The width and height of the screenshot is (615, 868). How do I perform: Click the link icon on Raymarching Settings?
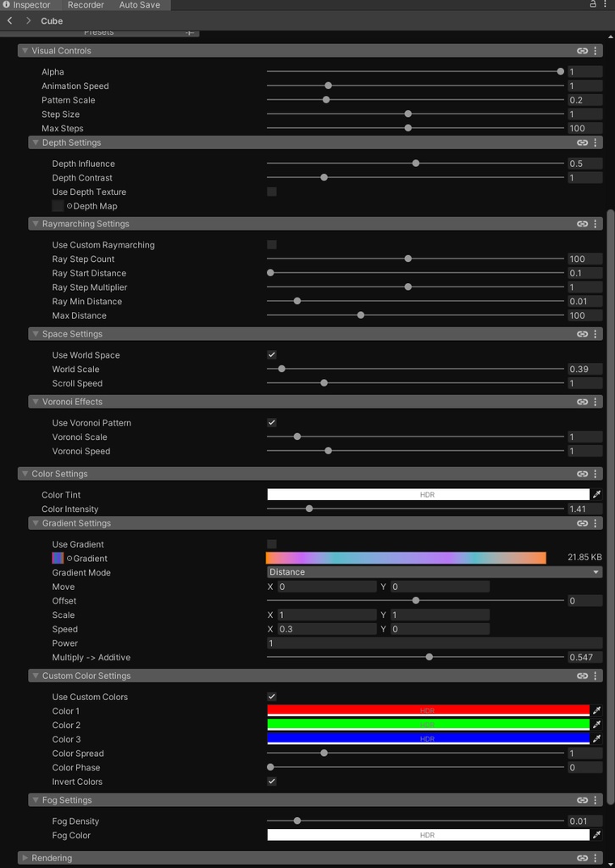(582, 224)
